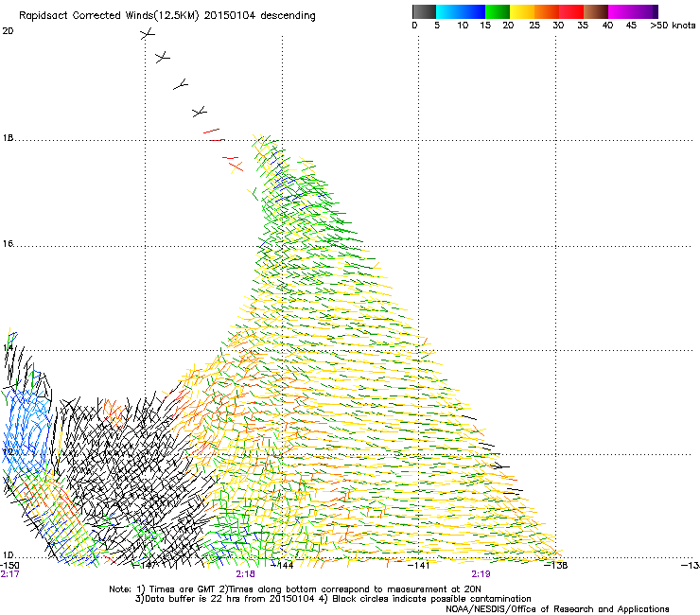Click the latitude label '20' on left axis
This screenshot has height=615, width=700.
[8, 31]
